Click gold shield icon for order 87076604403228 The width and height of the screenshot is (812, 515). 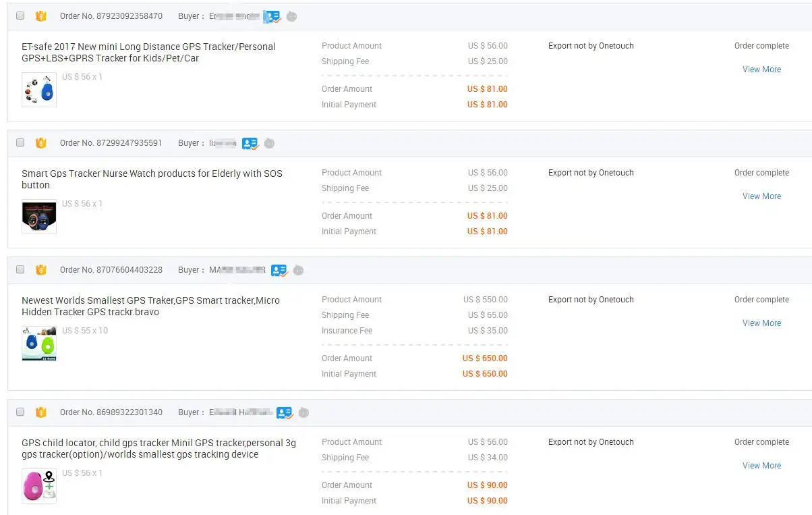click(x=41, y=270)
